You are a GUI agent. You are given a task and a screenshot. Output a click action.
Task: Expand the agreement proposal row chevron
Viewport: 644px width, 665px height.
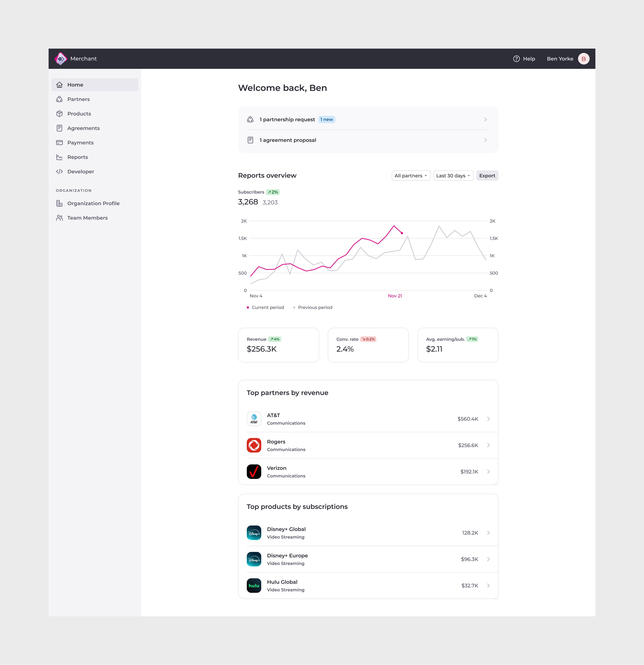pyautogui.click(x=485, y=140)
